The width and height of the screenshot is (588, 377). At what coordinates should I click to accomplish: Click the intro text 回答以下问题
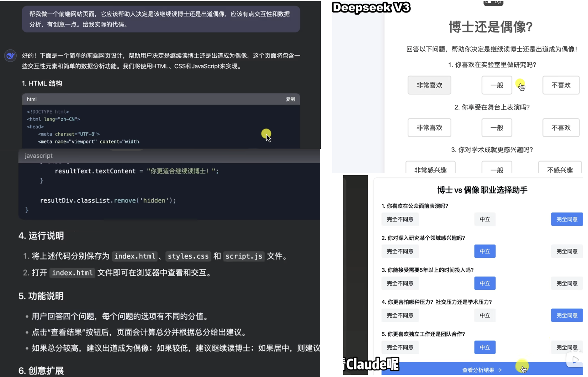[x=492, y=49]
